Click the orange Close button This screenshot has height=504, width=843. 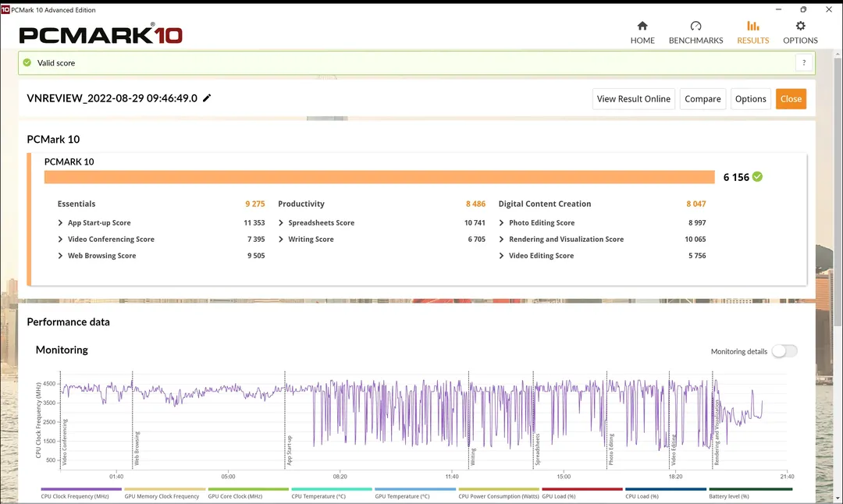click(x=791, y=99)
